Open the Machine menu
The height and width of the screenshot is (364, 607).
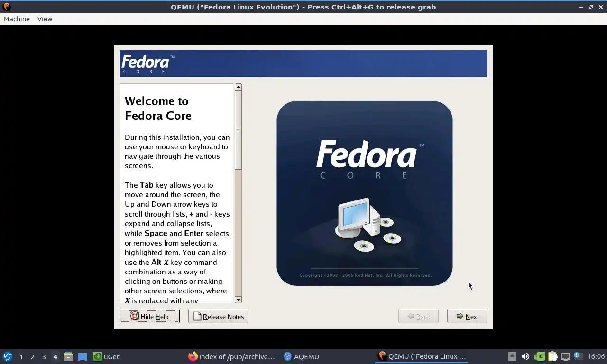point(17,19)
